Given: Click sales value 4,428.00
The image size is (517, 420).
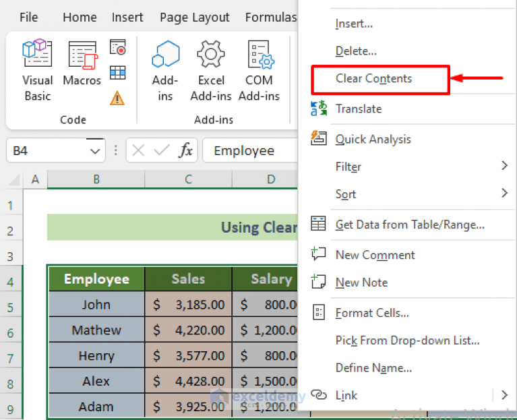Looking at the screenshot, I should [x=188, y=381].
